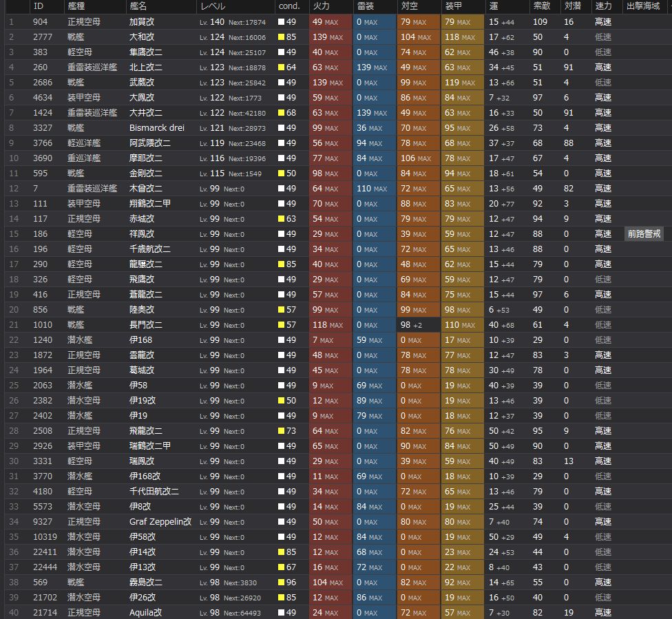Select the 飛龍改二 ship name
This screenshot has width=672, height=619.
[x=146, y=431]
